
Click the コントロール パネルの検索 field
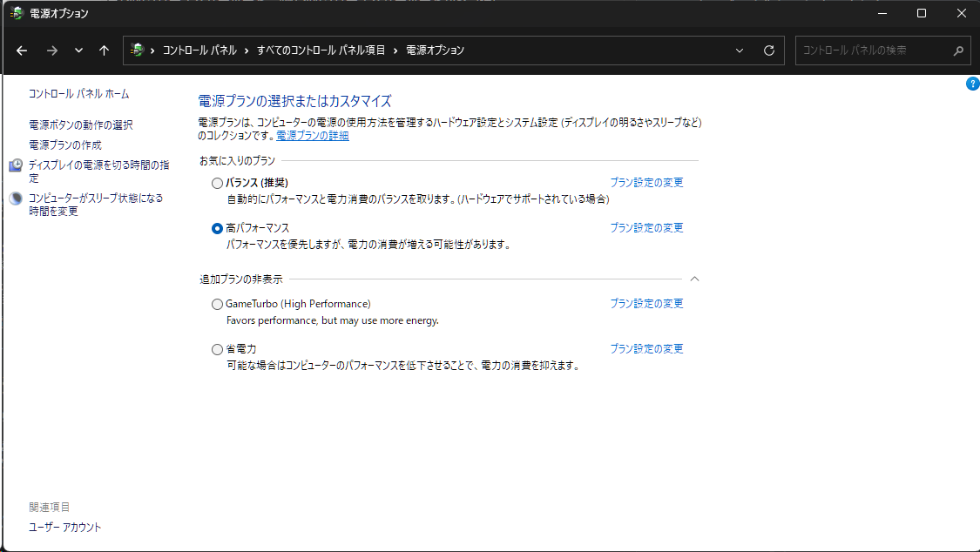871,50
